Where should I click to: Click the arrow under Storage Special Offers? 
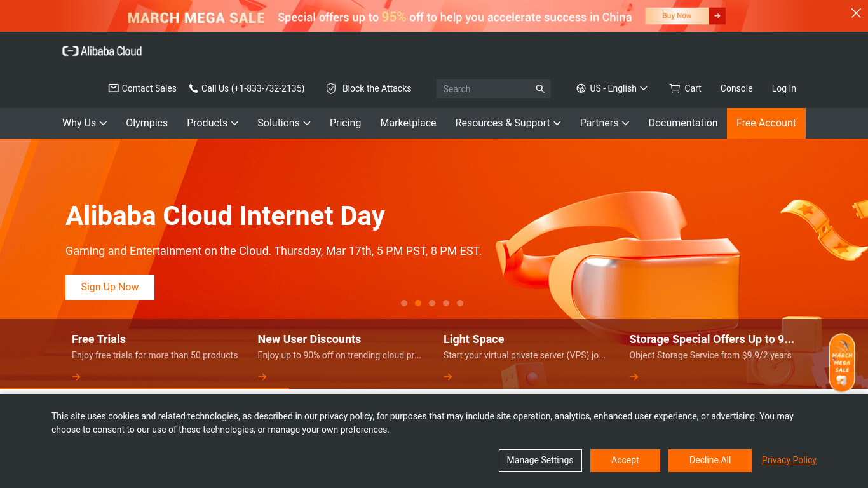634,377
